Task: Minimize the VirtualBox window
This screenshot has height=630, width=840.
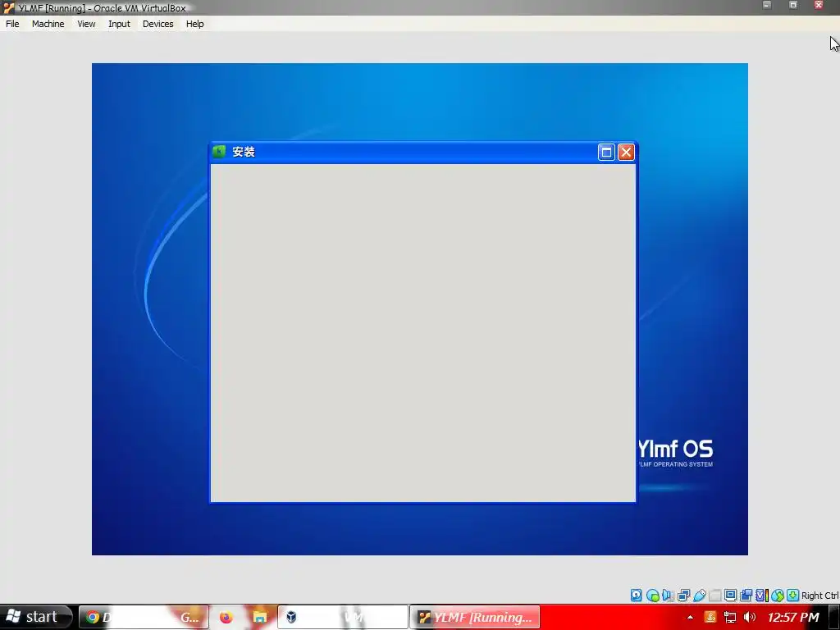Action: click(x=767, y=5)
